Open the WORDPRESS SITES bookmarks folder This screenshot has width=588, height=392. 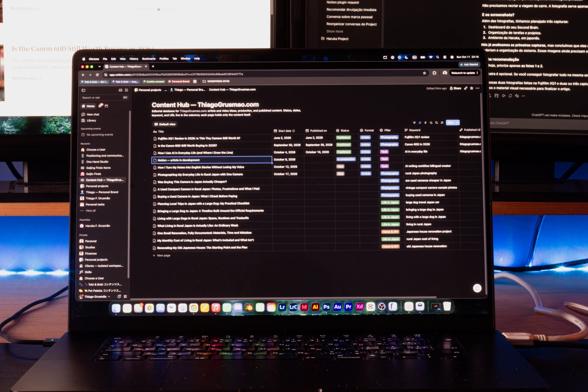pyautogui.click(x=216, y=81)
